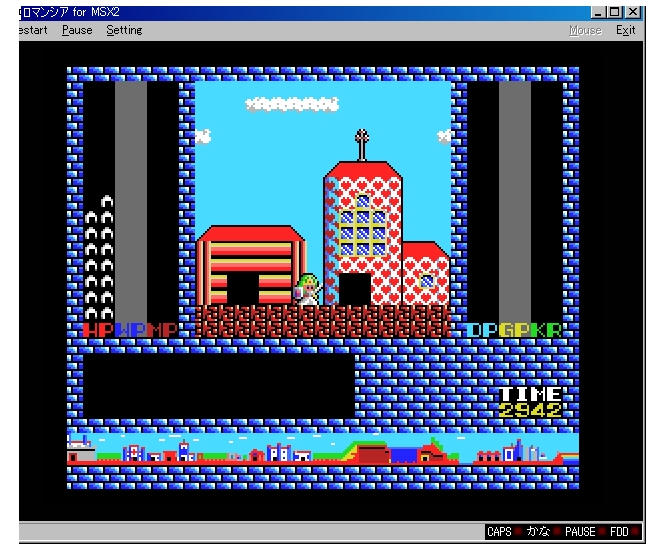
Task: Click the cross atop the church
Action: (362, 144)
